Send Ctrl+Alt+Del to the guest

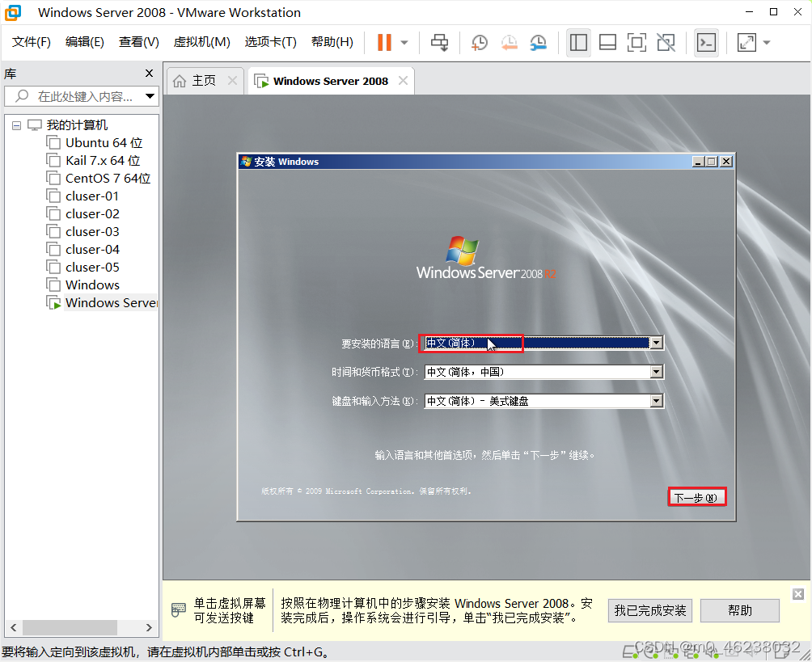(x=439, y=42)
